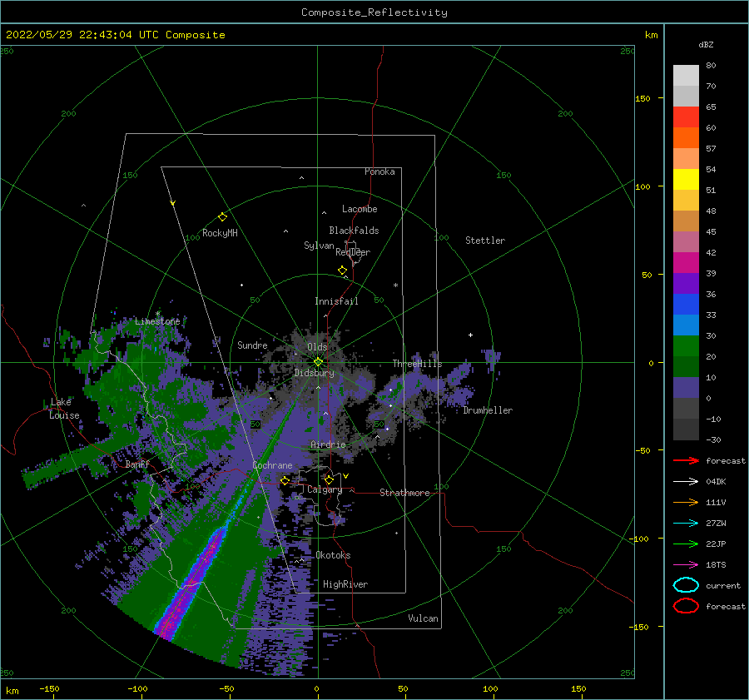Click the Stettler city label

[485, 241]
